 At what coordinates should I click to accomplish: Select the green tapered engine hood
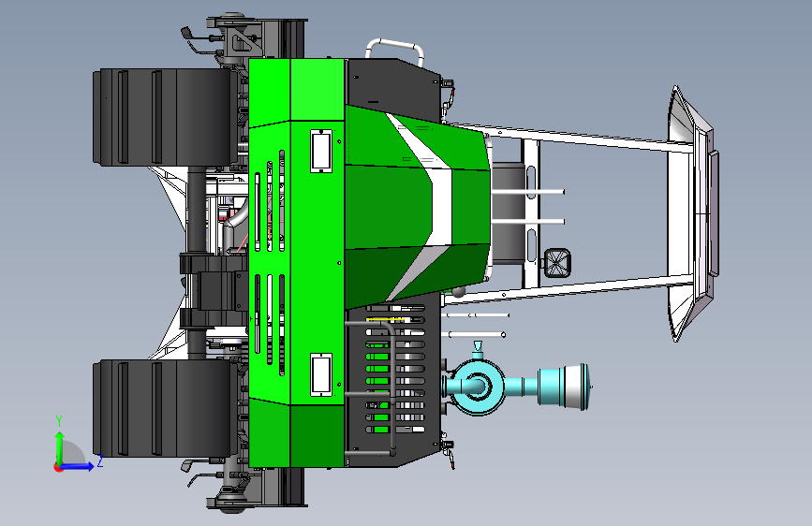417,207
